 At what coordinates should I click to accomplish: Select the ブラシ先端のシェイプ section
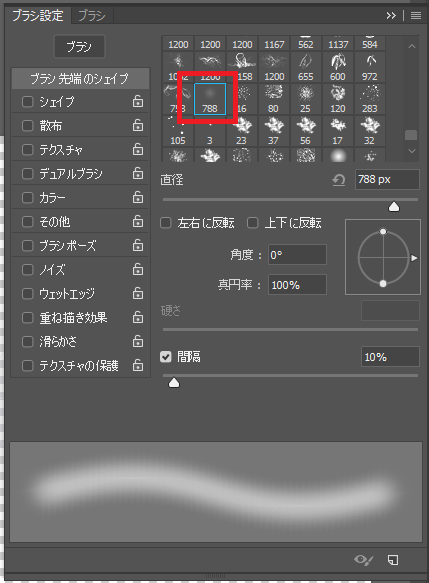tap(80, 78)
